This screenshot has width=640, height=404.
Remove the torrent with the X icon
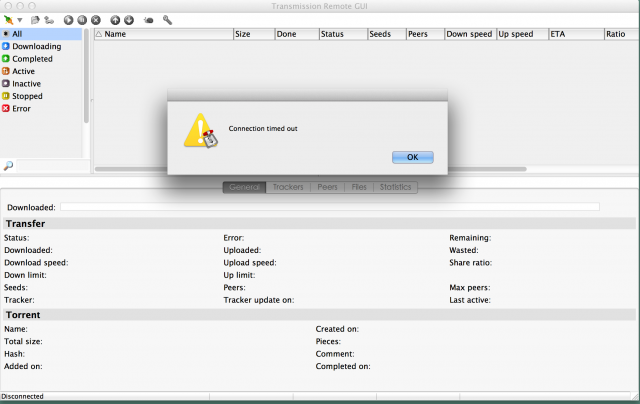coord(96,20)
